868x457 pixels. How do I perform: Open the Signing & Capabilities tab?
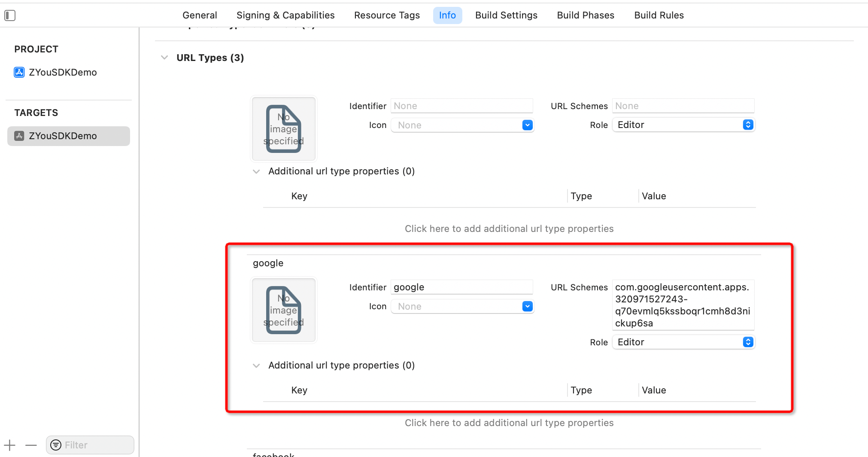(285, 15)
